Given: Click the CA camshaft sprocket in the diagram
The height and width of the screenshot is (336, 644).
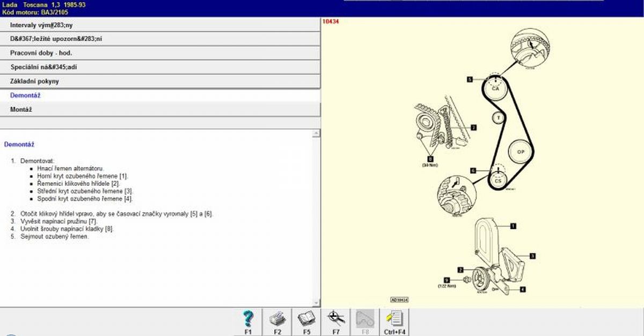Looking at the screenshot, I should pos(496,88).
